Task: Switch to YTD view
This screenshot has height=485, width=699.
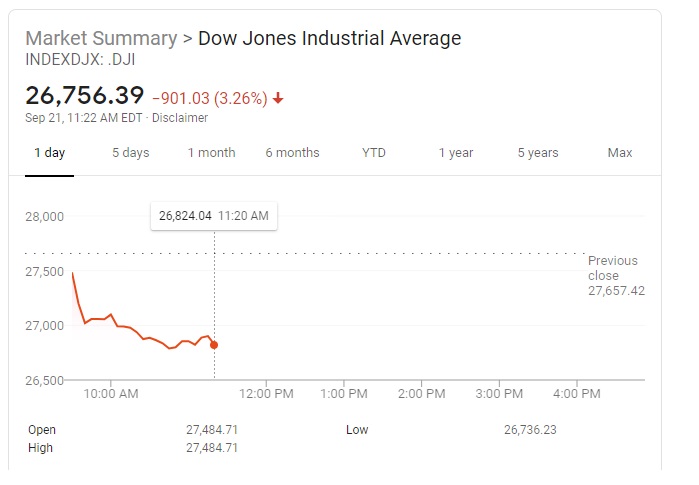Action: (x=374, y=153)
